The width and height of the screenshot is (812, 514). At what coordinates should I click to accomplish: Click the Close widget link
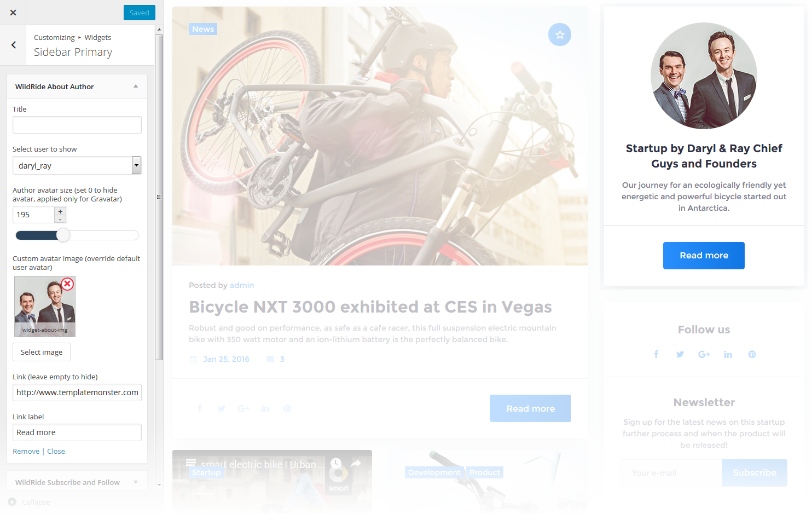(56, 451)
